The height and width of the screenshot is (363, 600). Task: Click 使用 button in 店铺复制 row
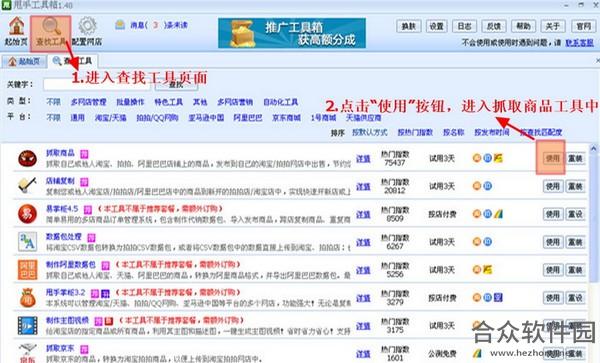click(x=553, y=186)
